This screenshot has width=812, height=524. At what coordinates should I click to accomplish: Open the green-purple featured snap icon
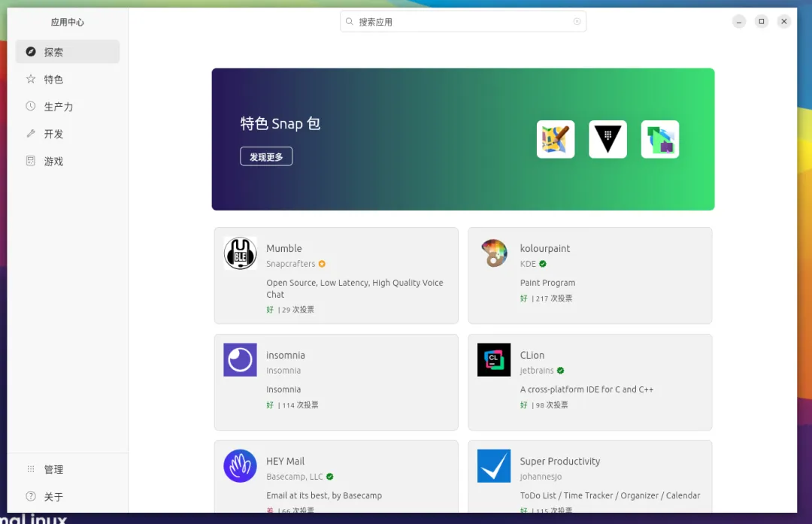pyautogui.click(x=660, y=139)
